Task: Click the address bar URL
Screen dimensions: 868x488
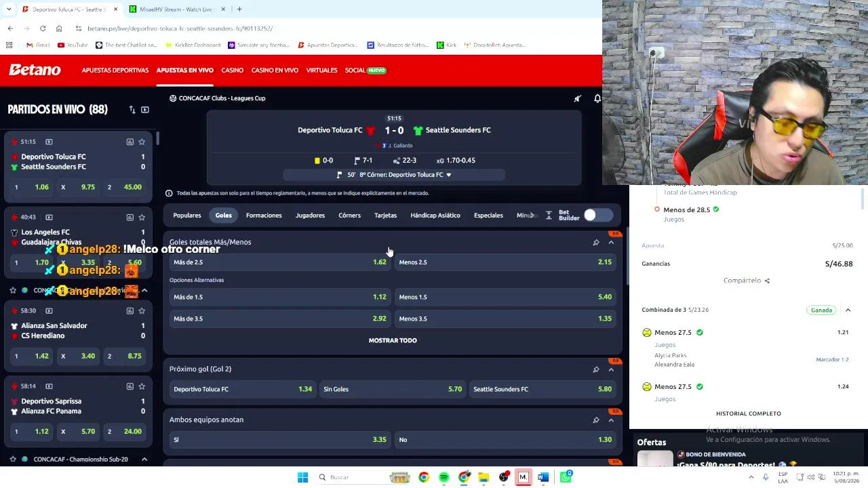Action: [180, 28]
